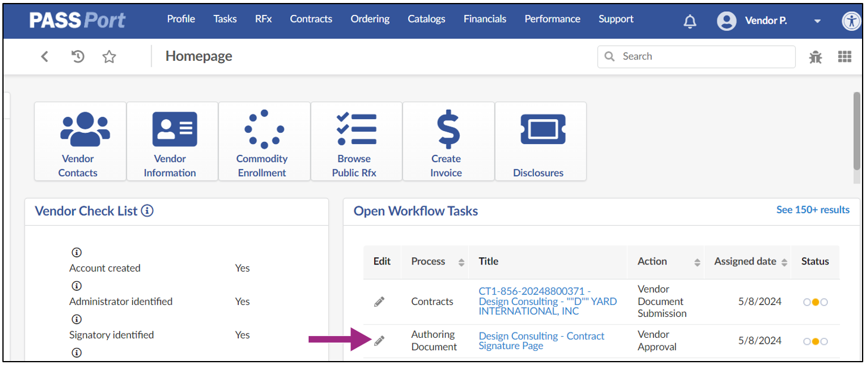Navigate to the Catalogs menu

click(426, 18)
